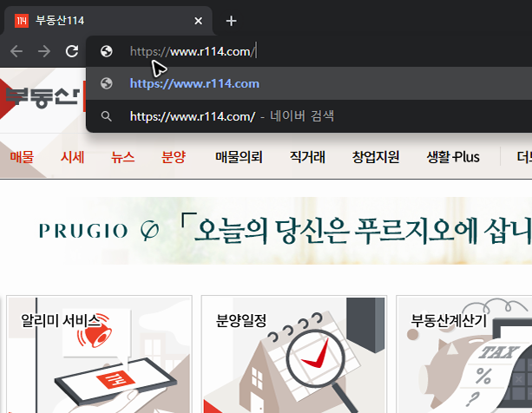Select the https://www.r114.com suggestion
Viewport: 532px width, 413px height.
click(x=309, y=83)
